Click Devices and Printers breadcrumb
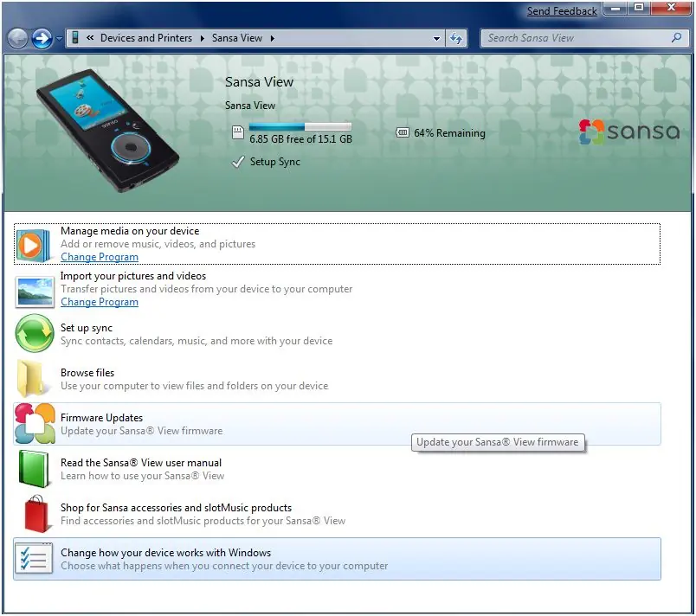The image size is (696, 616). coord(146,38)
